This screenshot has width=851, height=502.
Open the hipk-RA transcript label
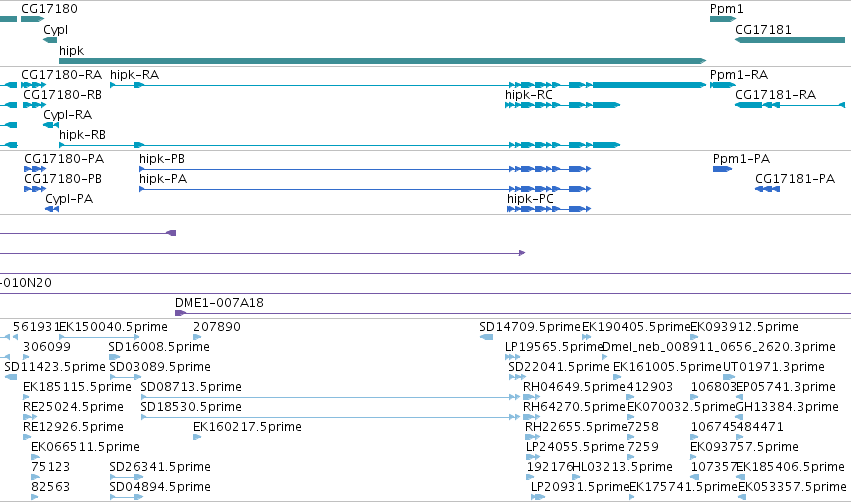[135, 75]
